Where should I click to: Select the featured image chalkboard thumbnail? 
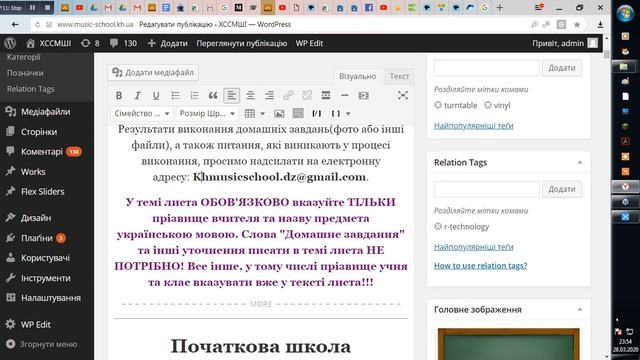coord(509,344)
